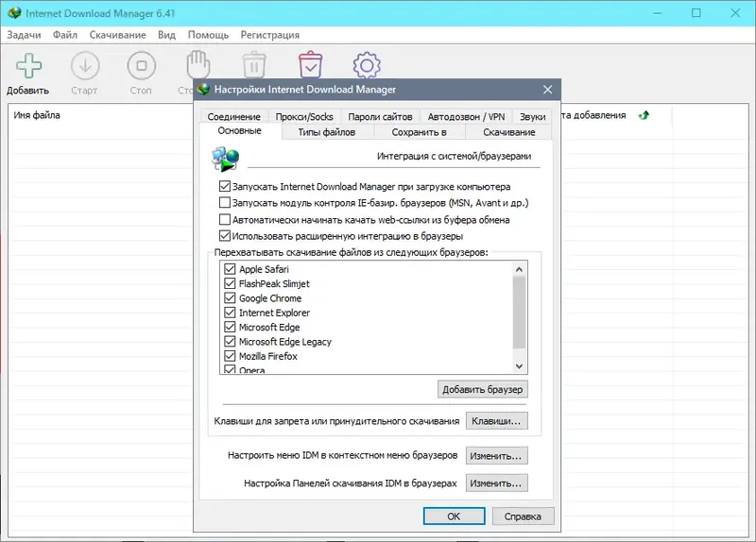Viewport: 756px width, 542px height.
Task: Close the Настройки dialog with X
Action: [547, 90]
